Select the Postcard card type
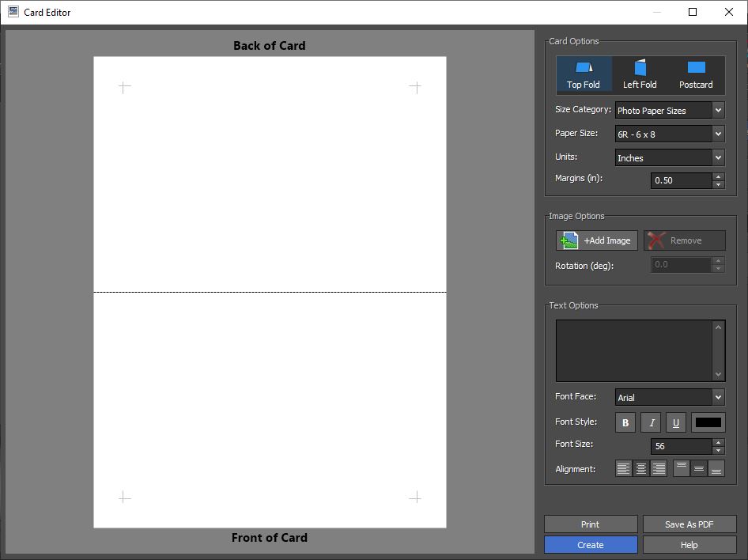Screen dimensions: 748x560 (696, 75)
